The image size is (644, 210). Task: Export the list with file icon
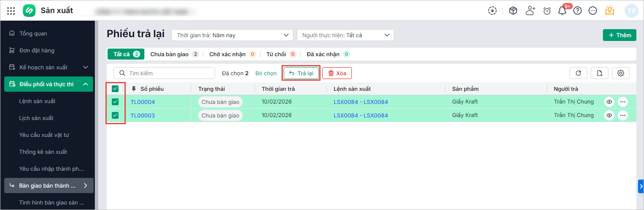pyautogui.click(x=600, y=73)
